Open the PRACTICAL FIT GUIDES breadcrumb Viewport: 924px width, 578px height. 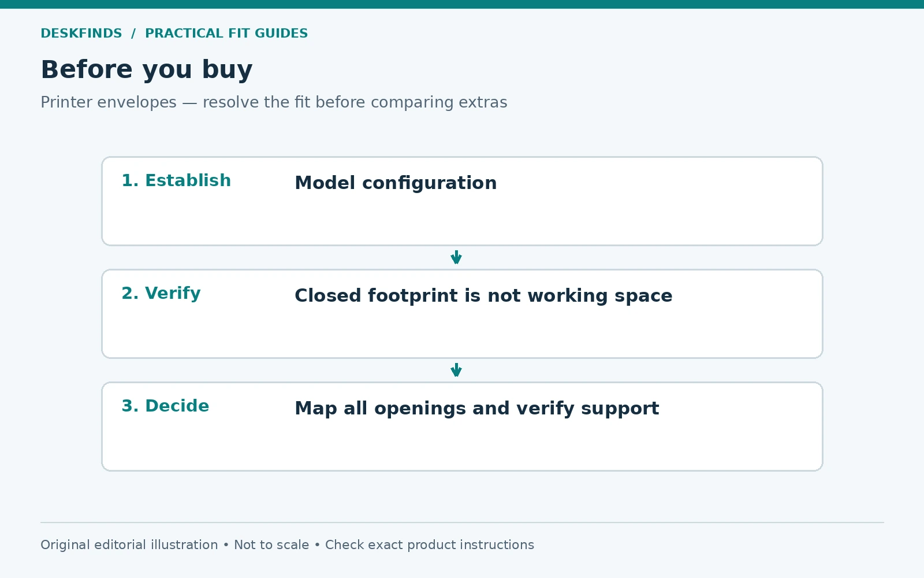(226, 34)
